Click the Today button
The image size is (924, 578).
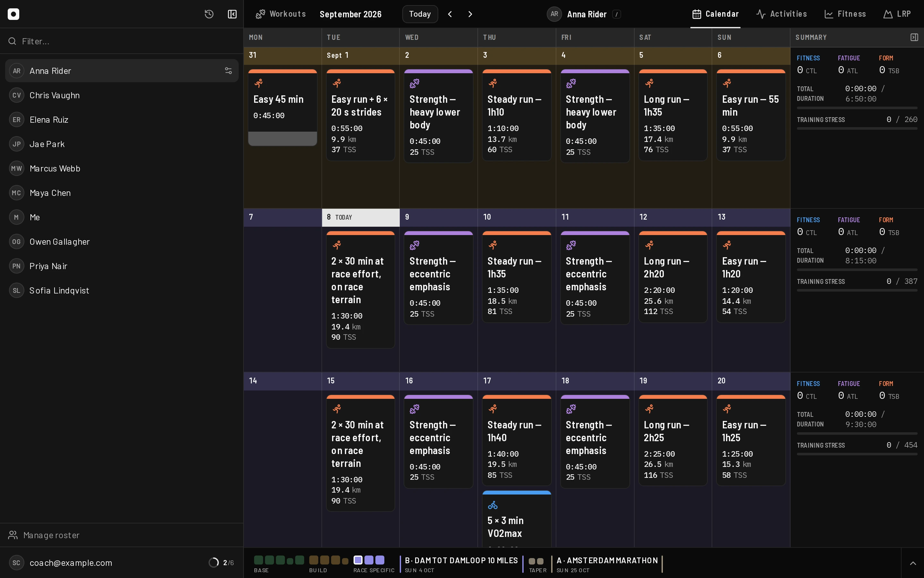(x=420, y=14)
